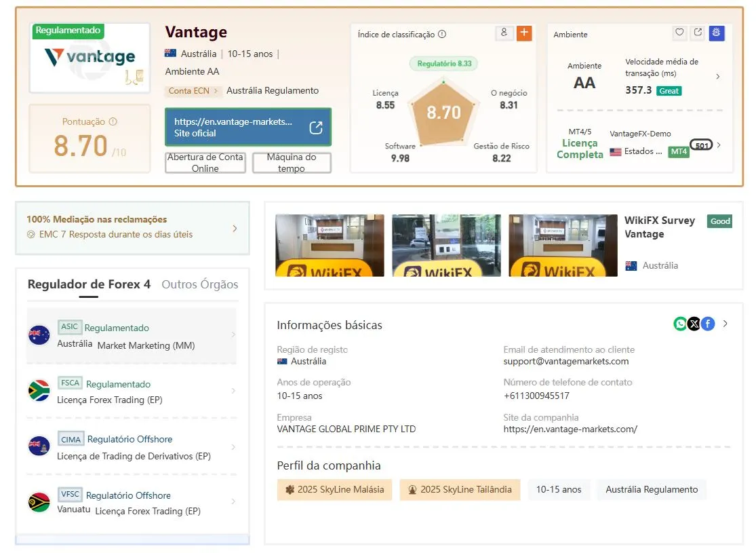This screenshot has width=756, height=553.
Task: Click the Pontuação info circle icon
Action: 113,121
